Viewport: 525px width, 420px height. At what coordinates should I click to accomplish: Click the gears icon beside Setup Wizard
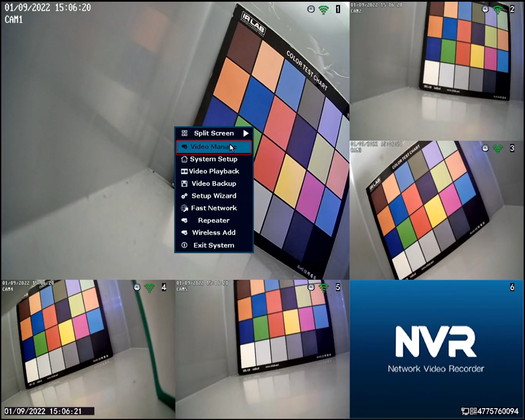pyautogui.click(x=184, y=196)
